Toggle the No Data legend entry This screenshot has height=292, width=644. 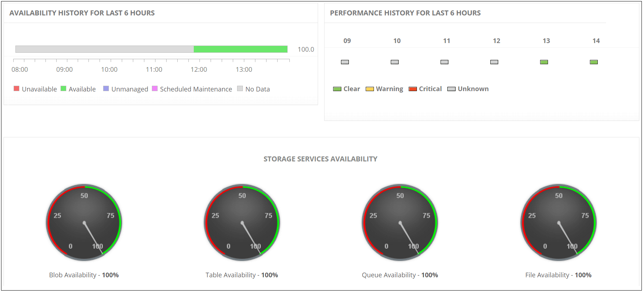pyautogui.click(x=254, y=89)
